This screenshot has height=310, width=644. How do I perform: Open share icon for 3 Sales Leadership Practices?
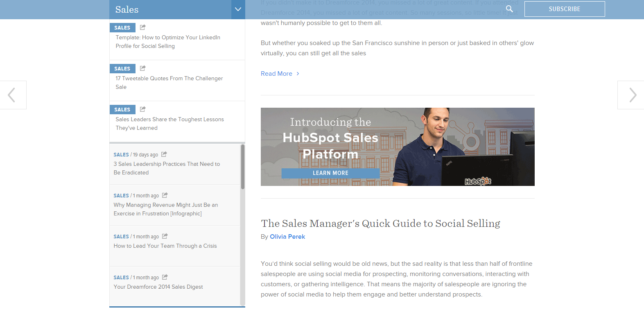pos(164,154)
